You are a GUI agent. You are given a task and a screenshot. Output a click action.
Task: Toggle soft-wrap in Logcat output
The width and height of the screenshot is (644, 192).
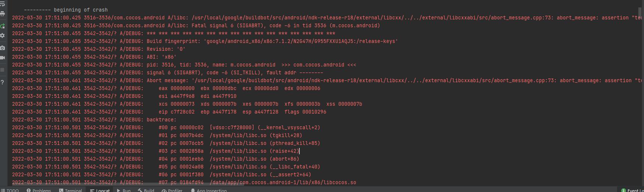(2, 4)
